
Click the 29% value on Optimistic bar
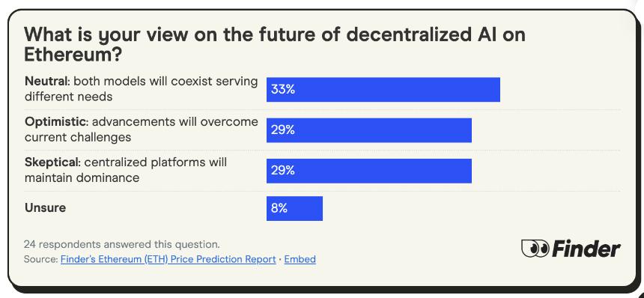(x=282, y=130)
